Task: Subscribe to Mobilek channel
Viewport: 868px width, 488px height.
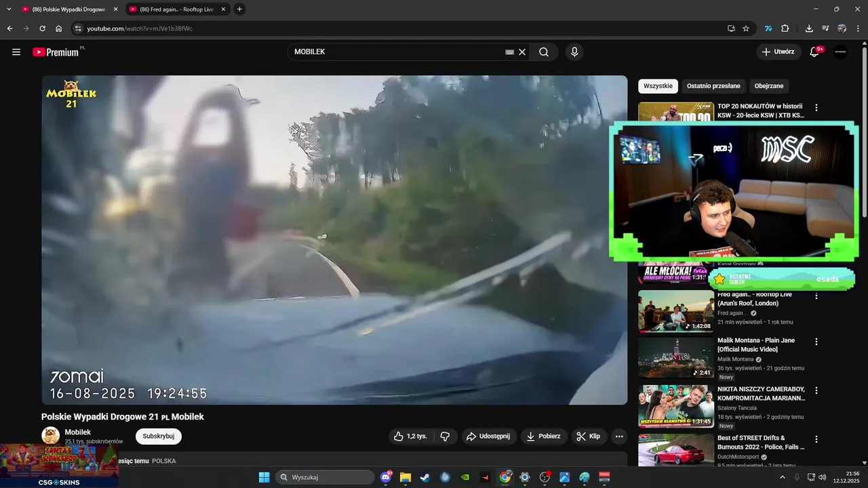Action: click(159, 436)
